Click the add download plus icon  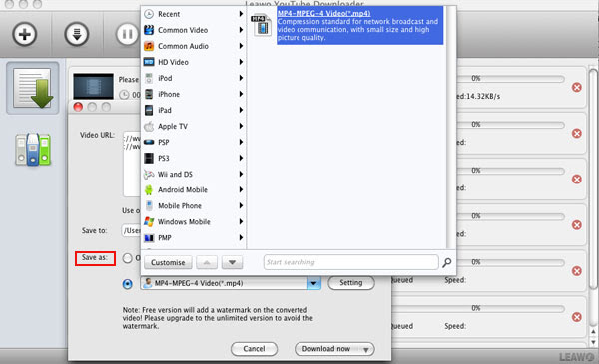pos(24,34)
